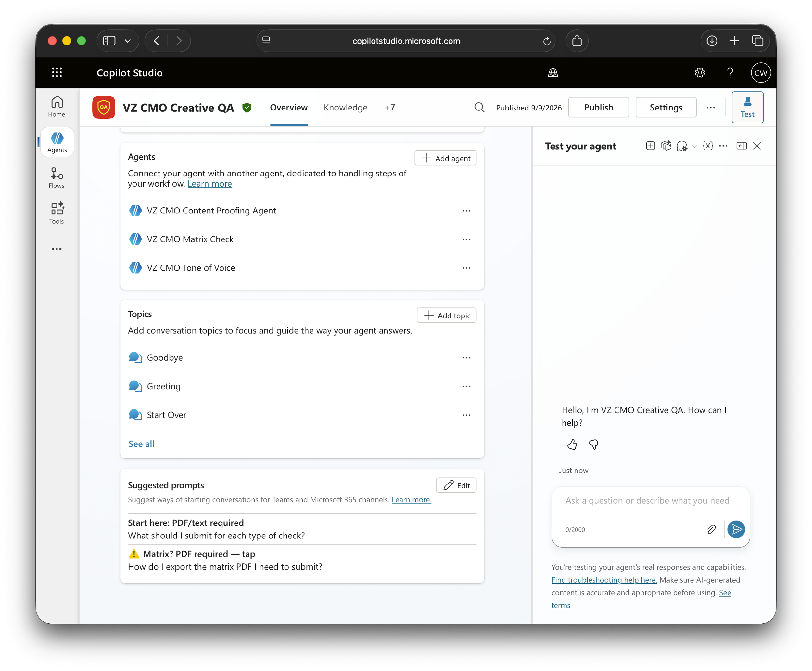Click See all topics link
The image size is (812, 671).
(x=141, y=444)
